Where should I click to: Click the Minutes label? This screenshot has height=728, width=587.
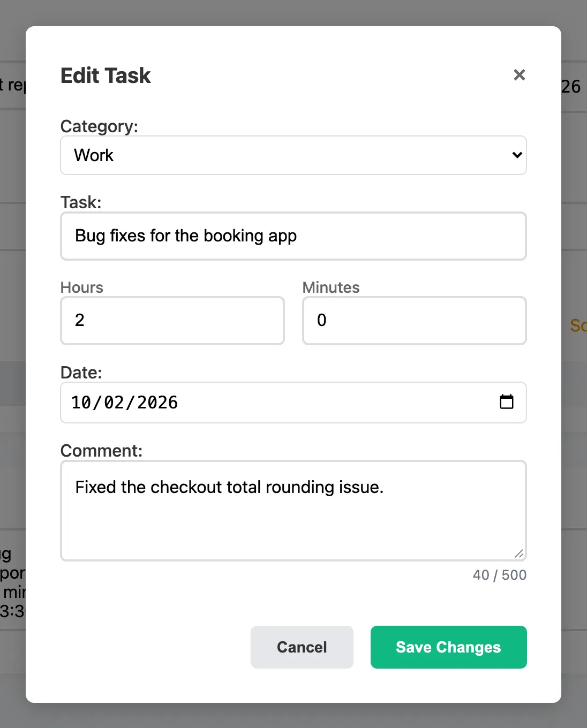pyautogui.click(x=331, y=287)
